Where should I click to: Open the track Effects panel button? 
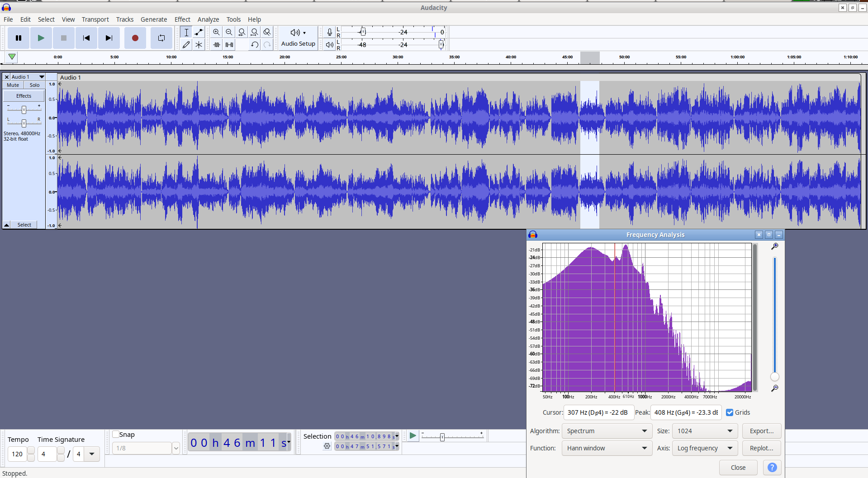point(24,96)
